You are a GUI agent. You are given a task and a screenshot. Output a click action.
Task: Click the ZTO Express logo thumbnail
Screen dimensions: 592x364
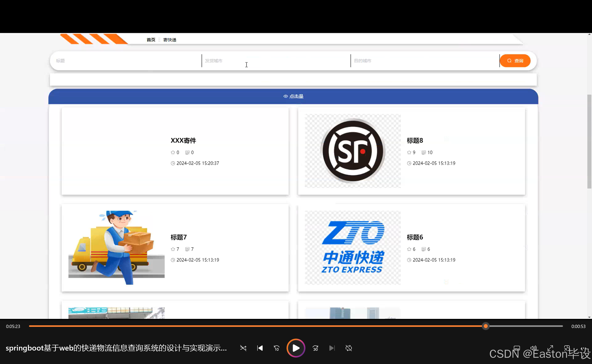pos(353,248)
